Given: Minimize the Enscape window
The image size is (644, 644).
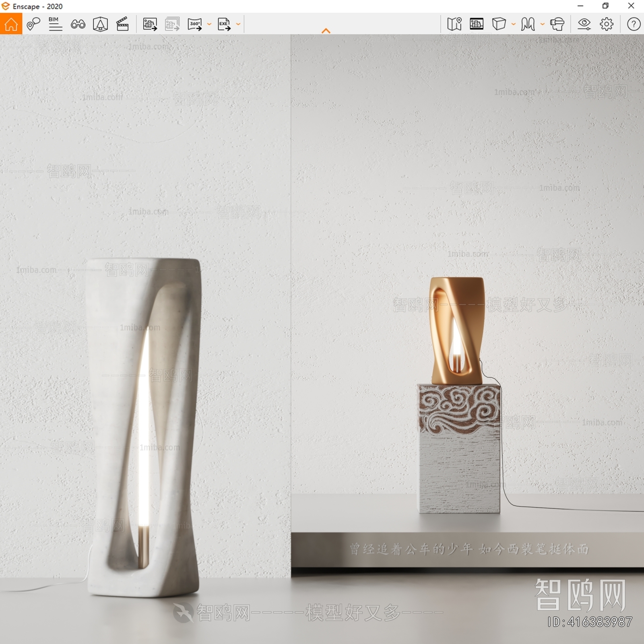Looking at the screenshot, I should click(x=580, y=6).
